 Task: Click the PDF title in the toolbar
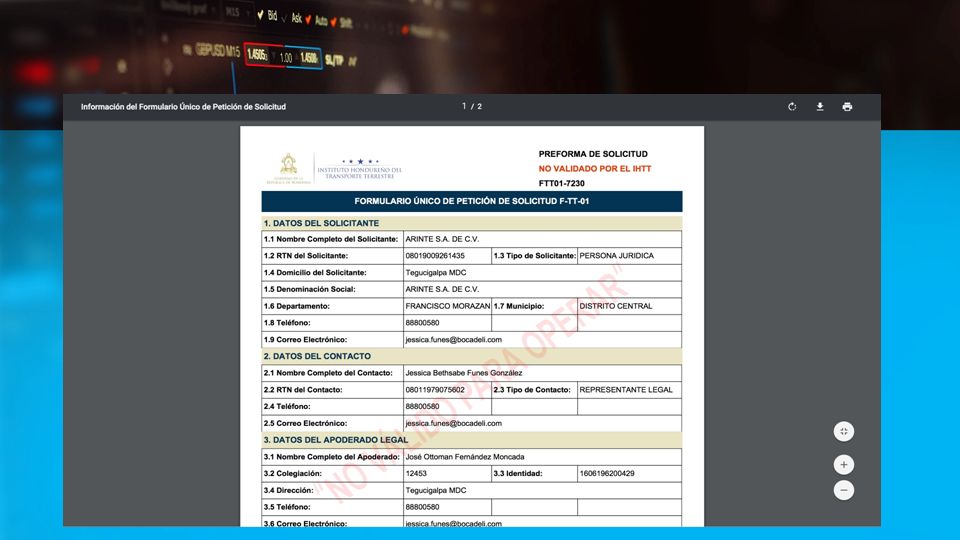[183, 107]
